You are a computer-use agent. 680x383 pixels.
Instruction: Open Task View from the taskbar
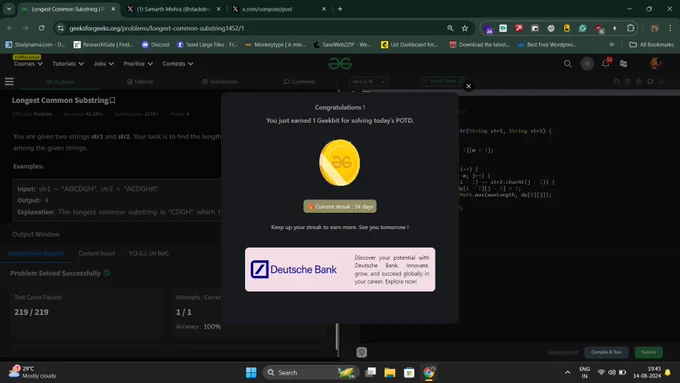pos(371,373)
